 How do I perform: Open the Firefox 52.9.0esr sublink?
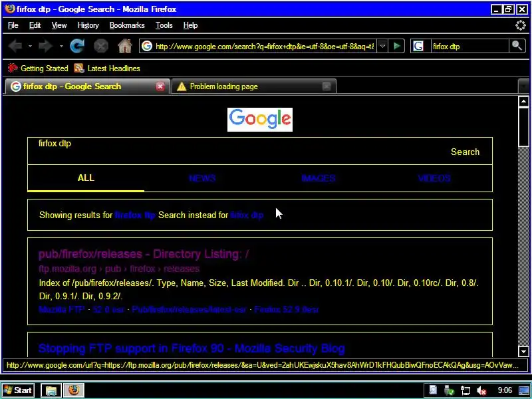(x=287, y=309)
